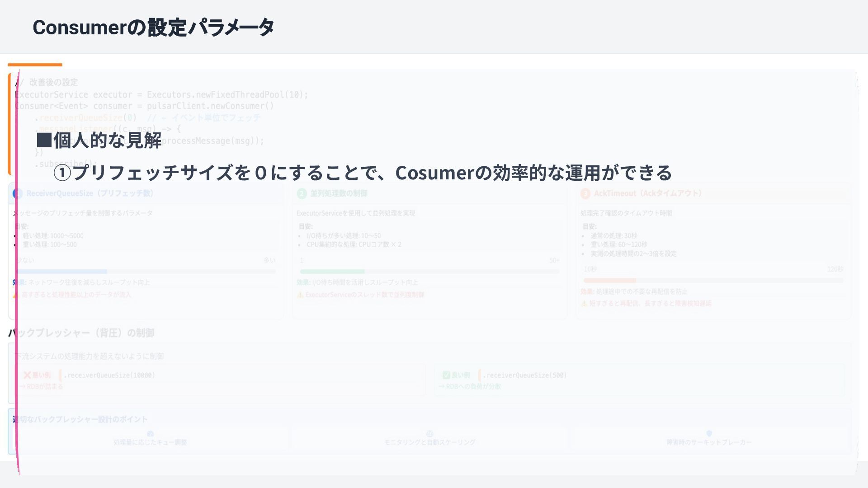Click the slide title Consumerの設定パラメータ
This screenshot has height=488, width=868.
coord(153,28)
